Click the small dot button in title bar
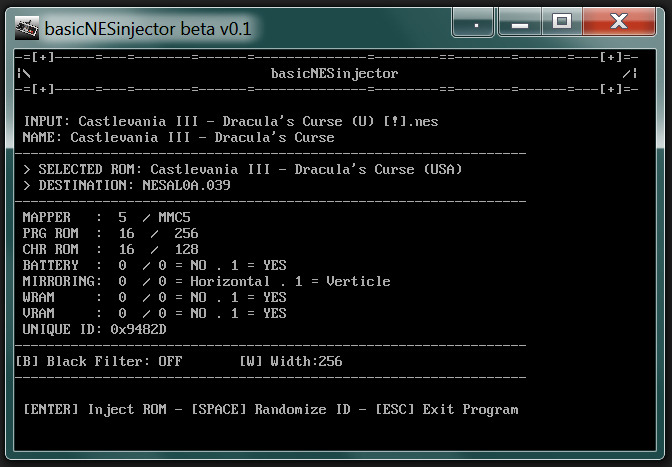This screenshot has width=672, height=467. pos(473,22)
